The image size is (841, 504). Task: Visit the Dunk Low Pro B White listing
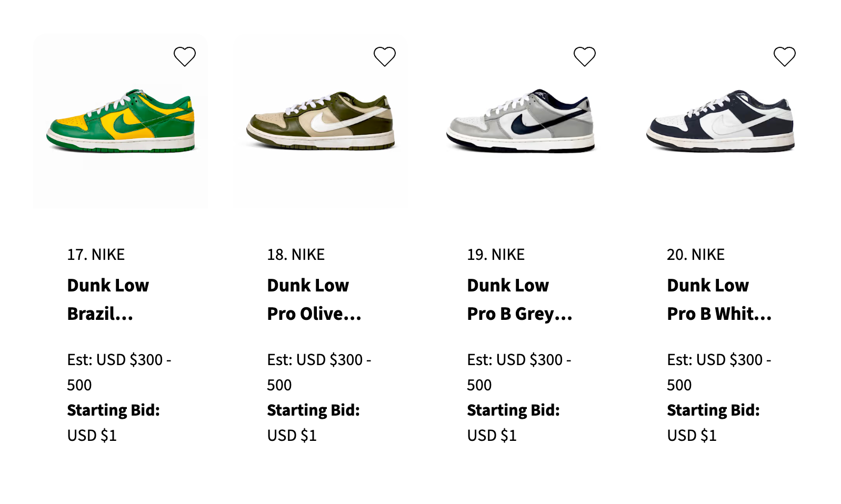click(x=719, y=299)
